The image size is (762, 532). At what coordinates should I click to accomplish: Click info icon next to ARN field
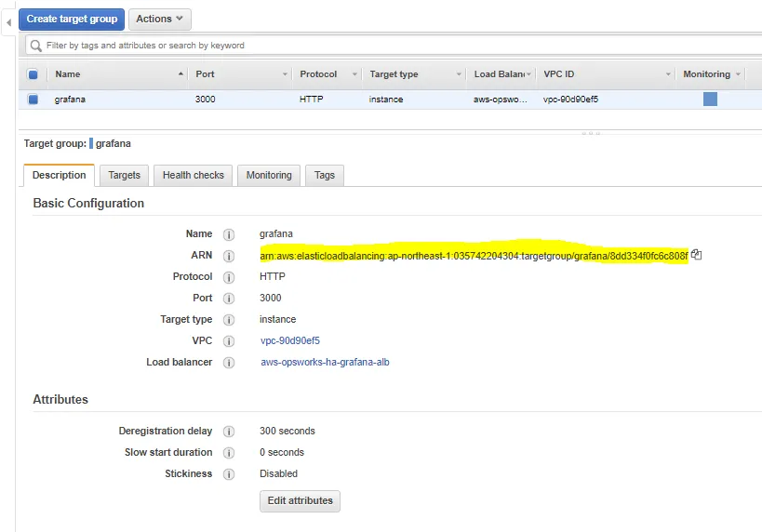[x=229, y=256]
